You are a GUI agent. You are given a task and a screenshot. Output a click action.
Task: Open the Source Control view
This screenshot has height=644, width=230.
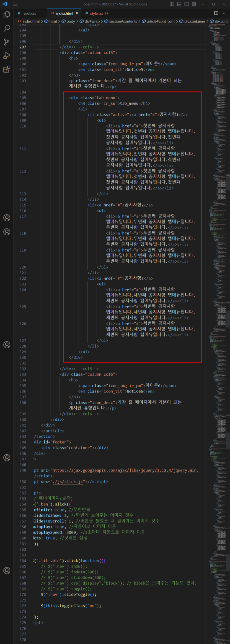(x=7, y=42)
